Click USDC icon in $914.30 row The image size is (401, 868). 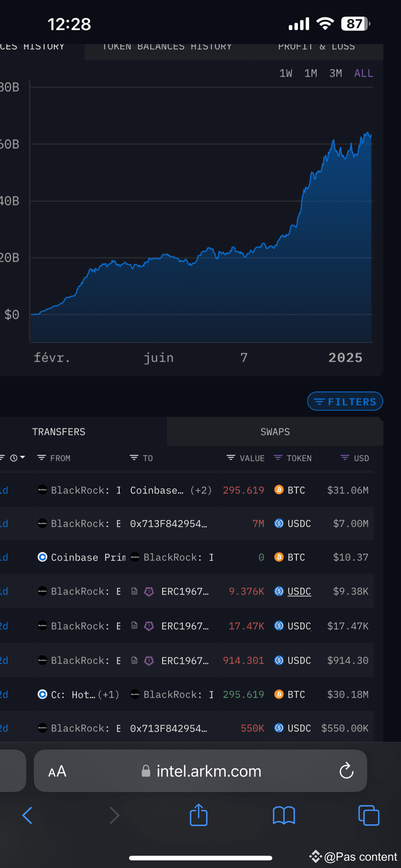[x=279, y=660]
